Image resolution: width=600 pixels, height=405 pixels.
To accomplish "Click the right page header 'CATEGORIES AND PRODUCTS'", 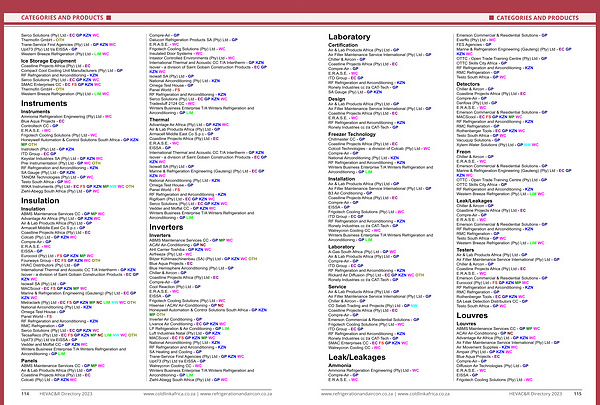I will (x=537, y=18).
